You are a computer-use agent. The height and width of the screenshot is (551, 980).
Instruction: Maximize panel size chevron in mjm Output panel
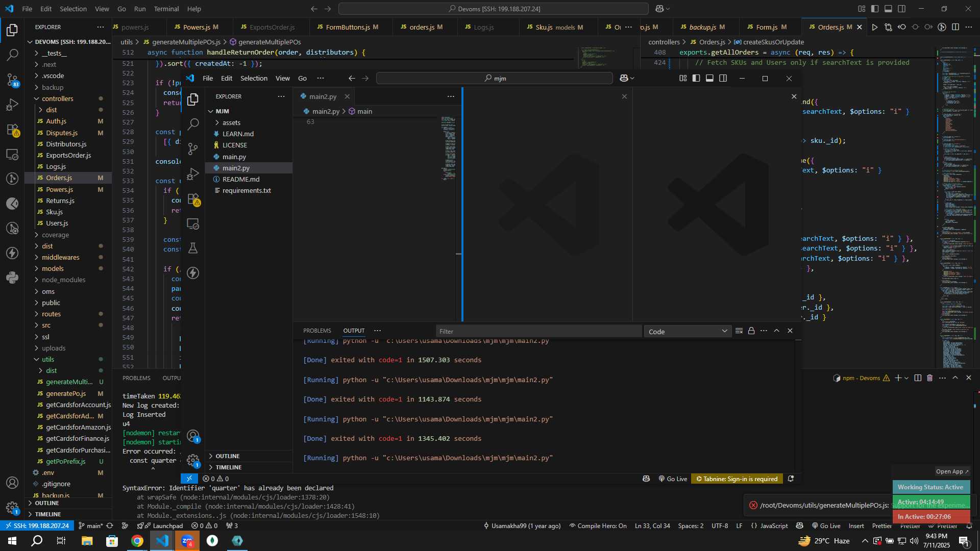point(776,331)
